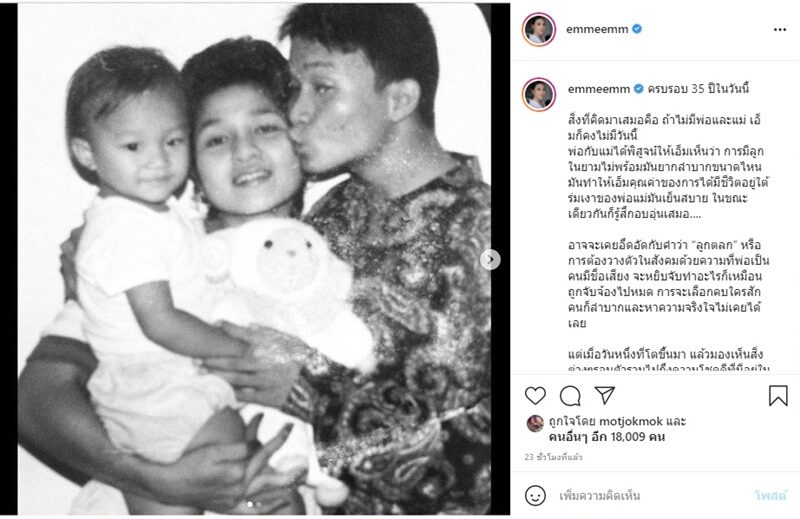Open emmeemm username in the header
Image resolution: width=800 pixels, height=519 pixels.
coord(597,29)
